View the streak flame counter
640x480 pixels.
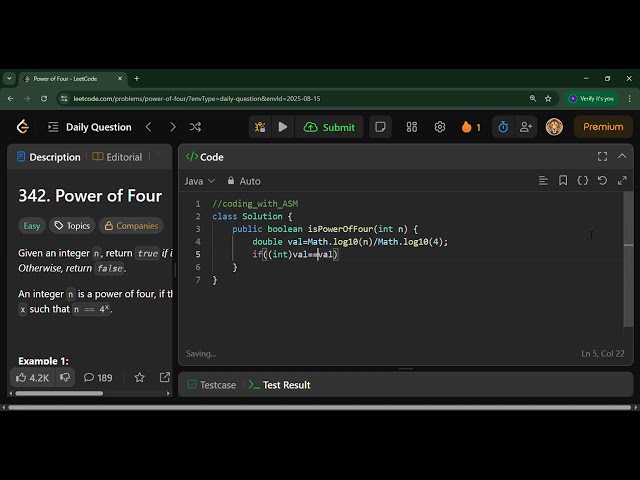[x=471, y=127]
